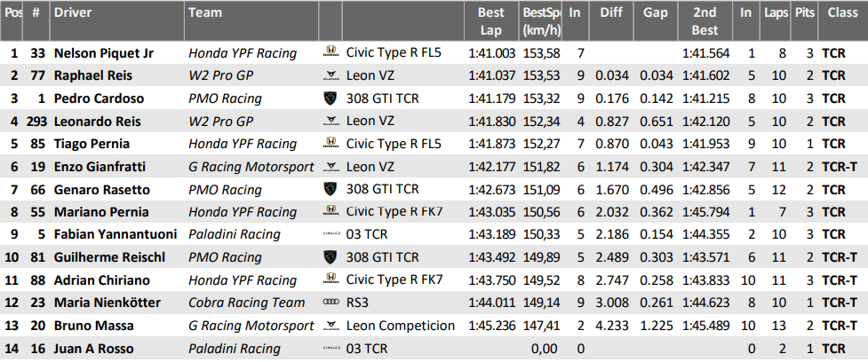
Task: Click the Honda logo in Adrian Chiriano's row
Action: (x=331, y=280)
